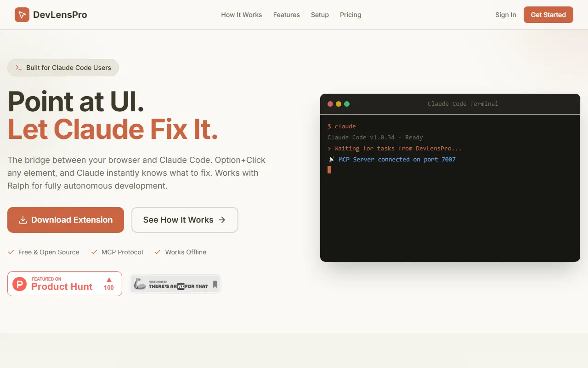Click the DevLensPro cursor logo icon
Screen dimensions: 588x368
pyautogui.click(x=22, y=15)
